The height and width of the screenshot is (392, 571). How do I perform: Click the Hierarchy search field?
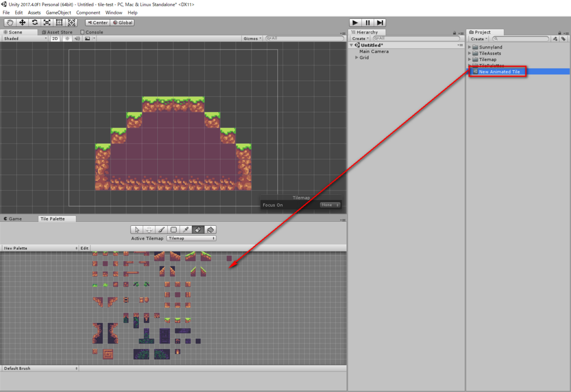(416, 38)
